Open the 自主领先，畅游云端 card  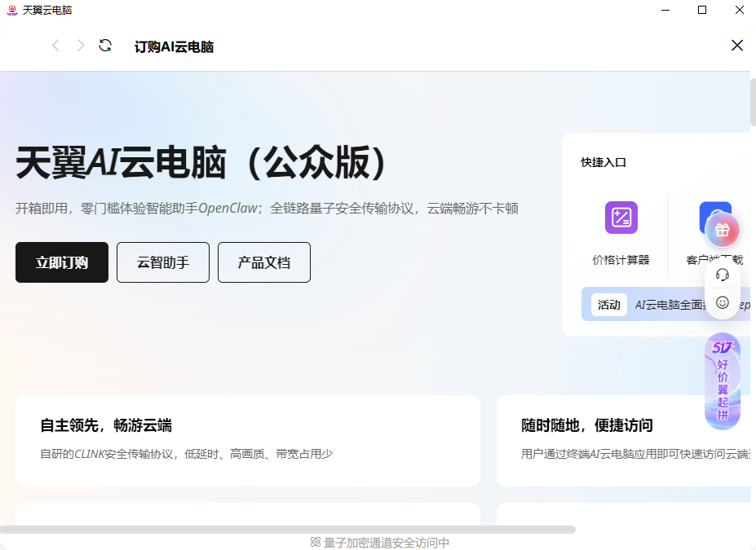click(x=248, y=441)
